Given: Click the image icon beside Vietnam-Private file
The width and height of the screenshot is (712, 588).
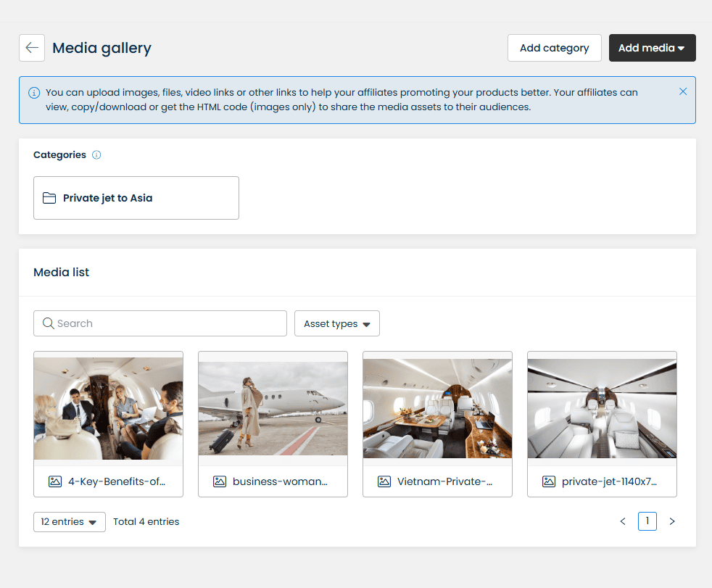Looking at the screenshot, I should 384,481.
